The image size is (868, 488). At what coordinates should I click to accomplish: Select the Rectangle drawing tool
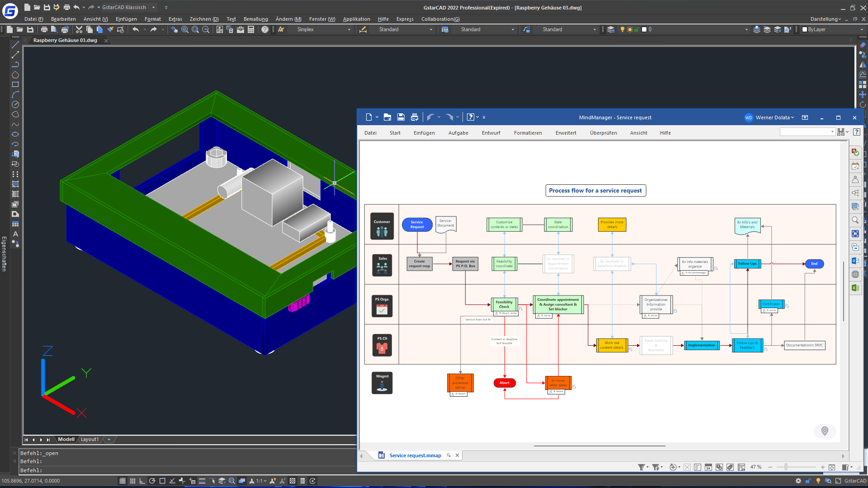[15, 84]
